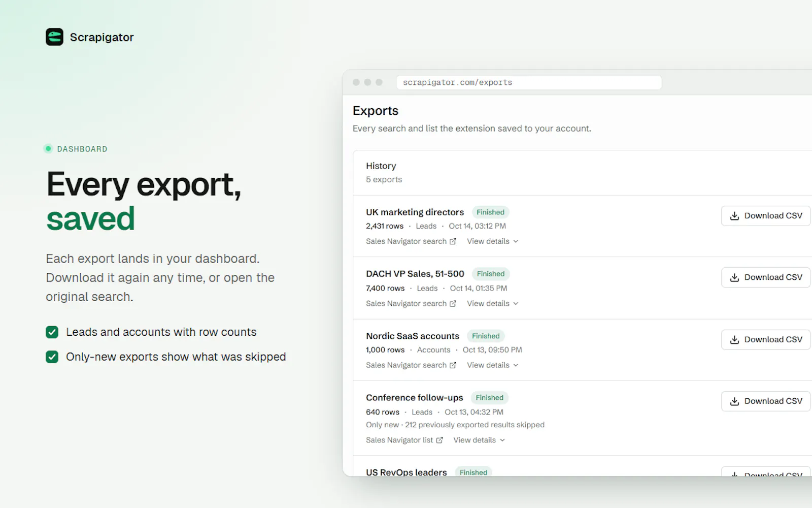Open external link icon under DACH VP Sales

453,304
